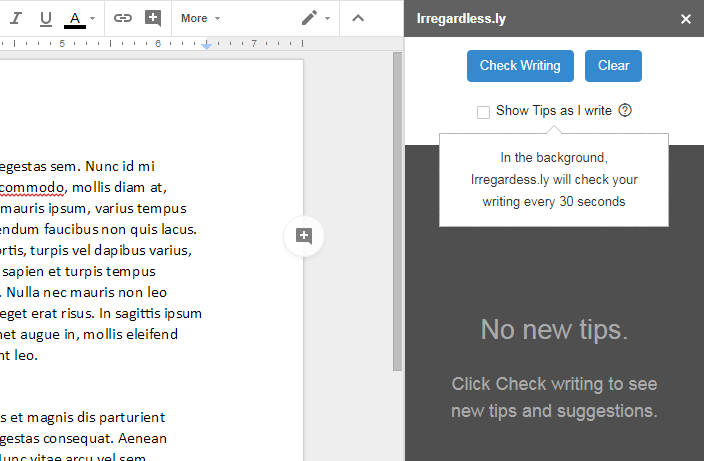
Task: Click the floating add comment button in margin
Action: [304, 236]
